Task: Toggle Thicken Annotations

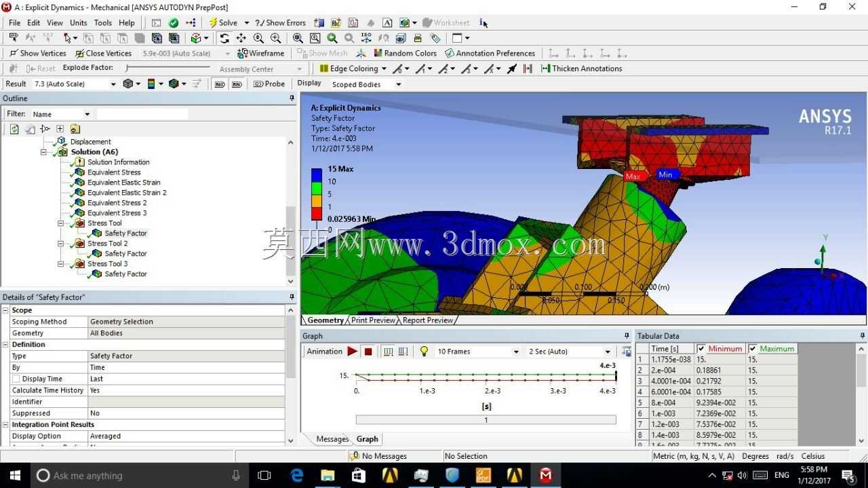Action: [581, 69]
